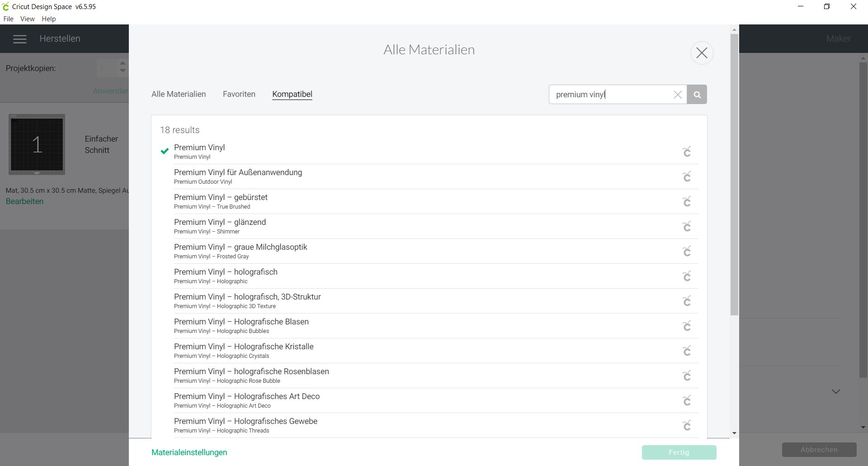Click the dialog scrollbar down arrow
Viewport: 868px width, 466px height.
tap(734, 433)
